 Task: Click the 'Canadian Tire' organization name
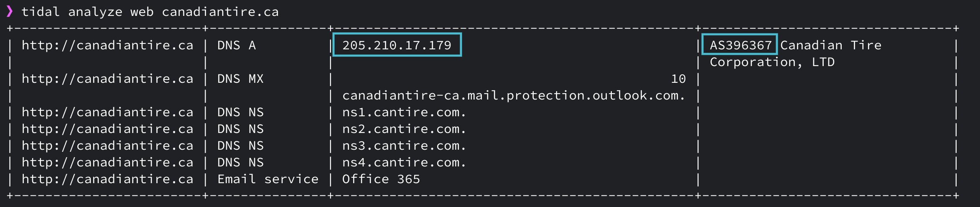pos(830,45)
